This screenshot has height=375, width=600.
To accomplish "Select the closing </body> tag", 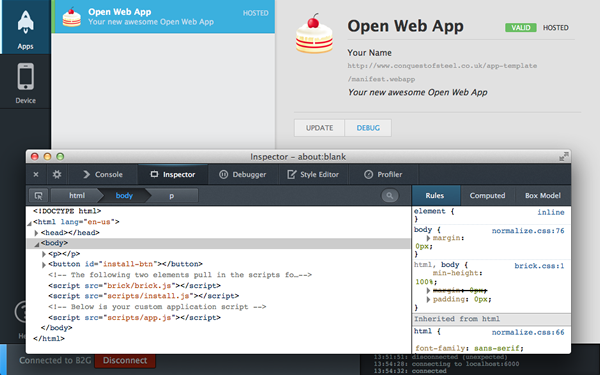I will (57, 328).
